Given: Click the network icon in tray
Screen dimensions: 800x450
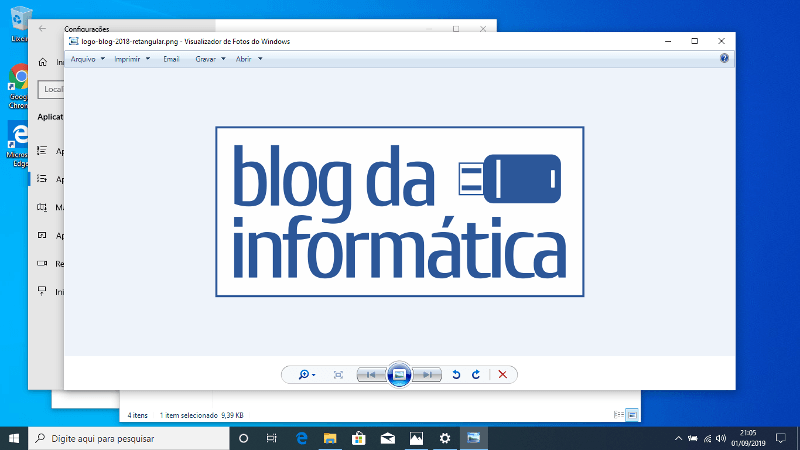Looking at the screenshot, I should coord(707,438).
